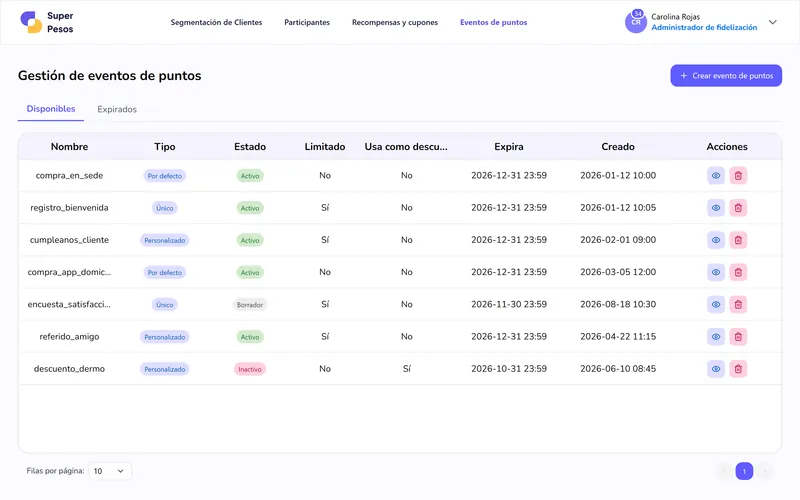Click the Expira column header

(509, 147)
